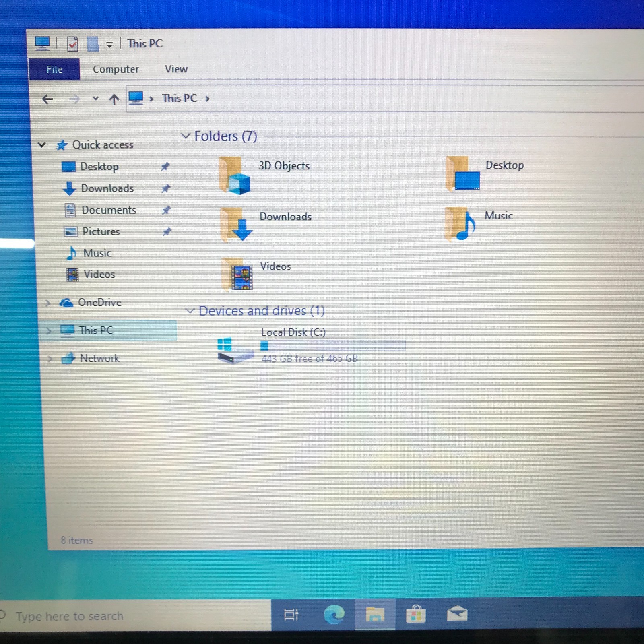This screenshot has height=644, width=644.
Task: Click the C: drive storage usage bar
Action: [x=333, y=346]
